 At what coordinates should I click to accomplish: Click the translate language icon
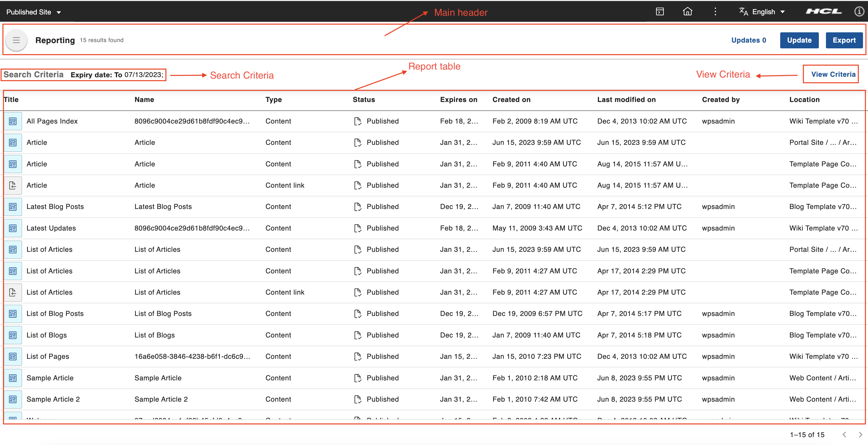point(743,12)
